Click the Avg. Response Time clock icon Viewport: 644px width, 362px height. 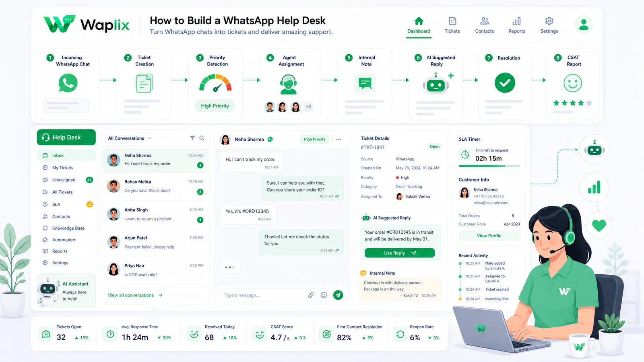(110, 334)
